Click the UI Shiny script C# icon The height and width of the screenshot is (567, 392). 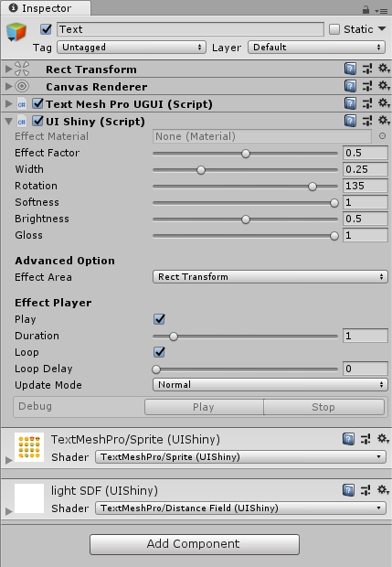pos(21,122)
